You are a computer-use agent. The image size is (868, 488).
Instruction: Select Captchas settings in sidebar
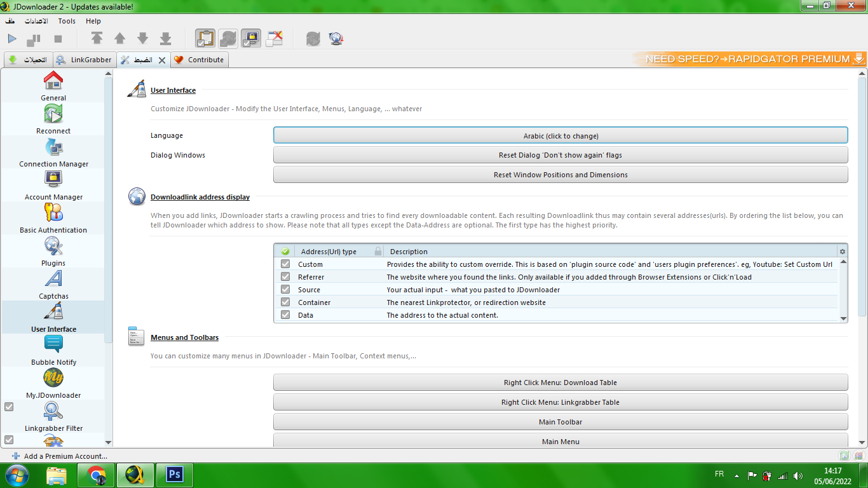point(53,284)
